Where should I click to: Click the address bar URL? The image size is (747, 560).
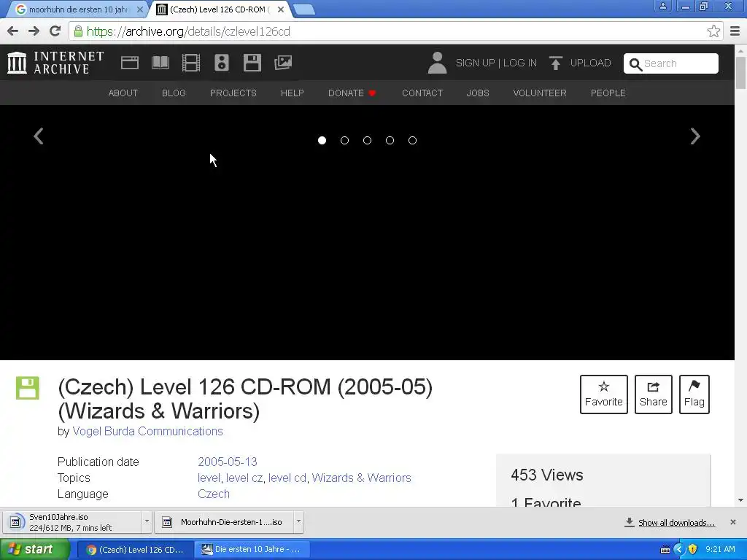coord(188,31)
